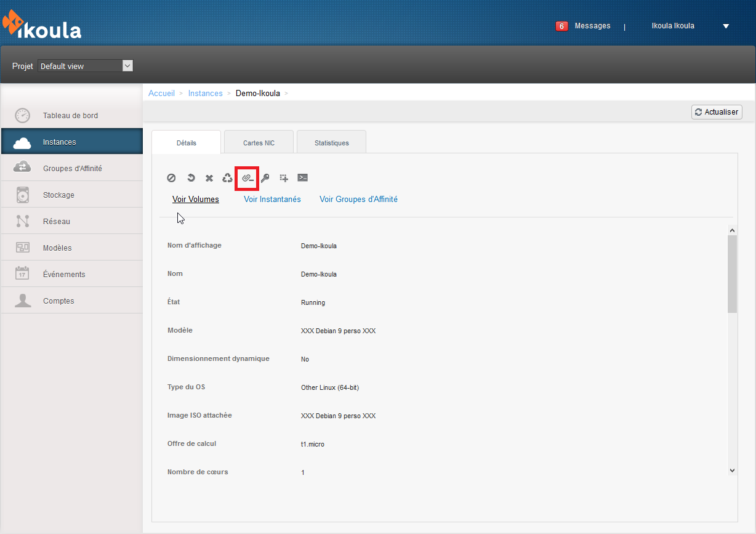The image size is (756, 534).
Task: Open Modèles in the sidebar
Action: click(x=71, y=248)
